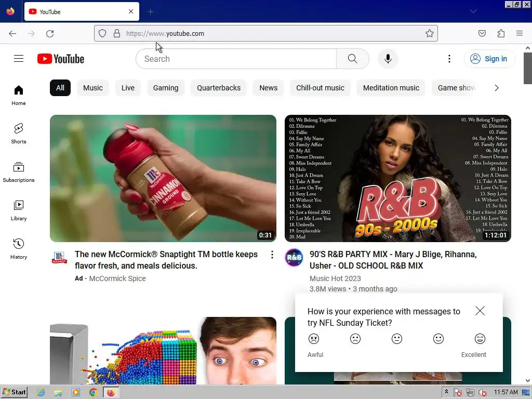The height and width of the screenshot is (399, 532).
Task: Click the volume icon in system tray
Action: point(482,393)
